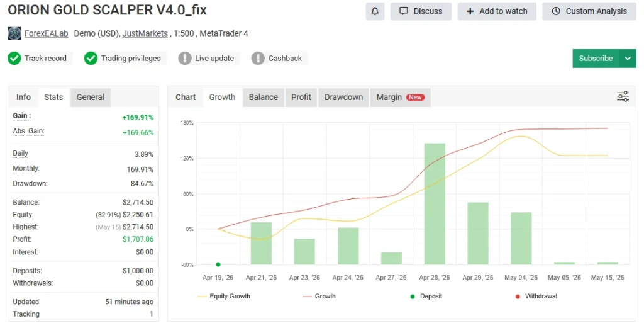
Task: Open the Discuss button
Action: click(421, 11)
